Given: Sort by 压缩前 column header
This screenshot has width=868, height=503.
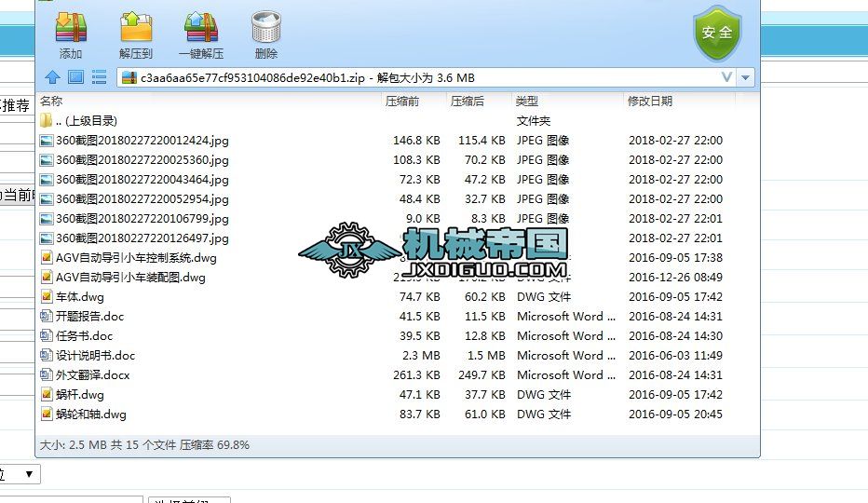Looking at the screenshot, I should (x=402, y=101).
